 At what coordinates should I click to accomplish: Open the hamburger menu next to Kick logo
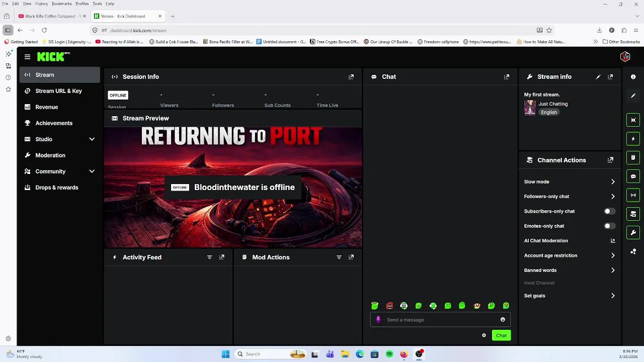pos(27,57)
